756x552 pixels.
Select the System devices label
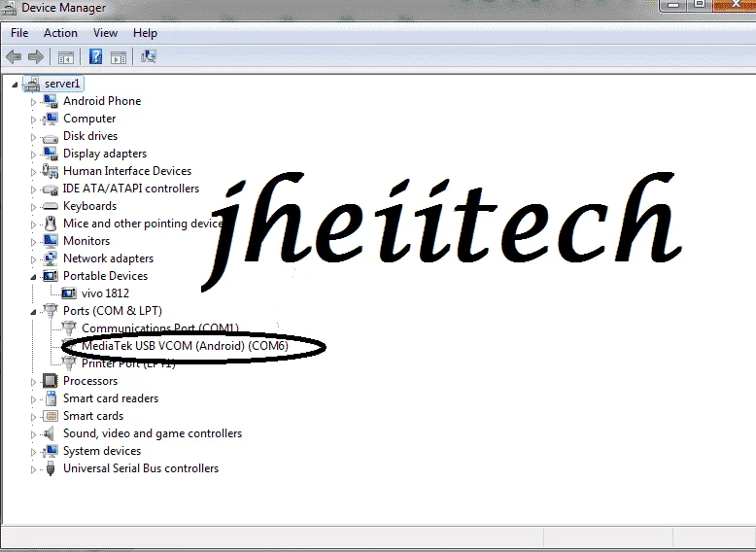coord(102,451)
